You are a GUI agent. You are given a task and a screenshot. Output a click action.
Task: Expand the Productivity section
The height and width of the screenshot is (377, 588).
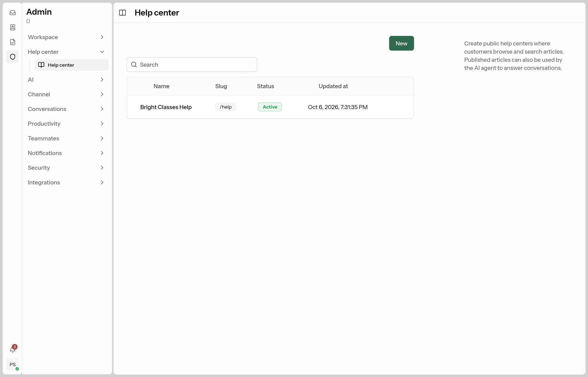point(66,123)
